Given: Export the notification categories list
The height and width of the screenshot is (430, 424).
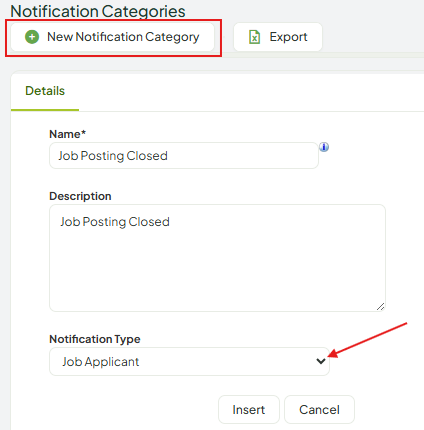Looking at the screenshot, I should point(278,37).
